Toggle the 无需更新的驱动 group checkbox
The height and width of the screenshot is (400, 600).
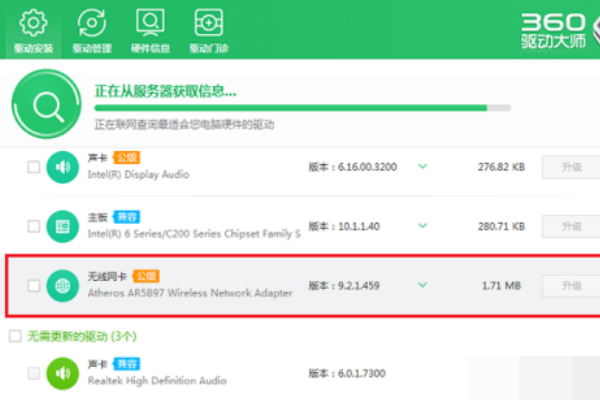15,336
